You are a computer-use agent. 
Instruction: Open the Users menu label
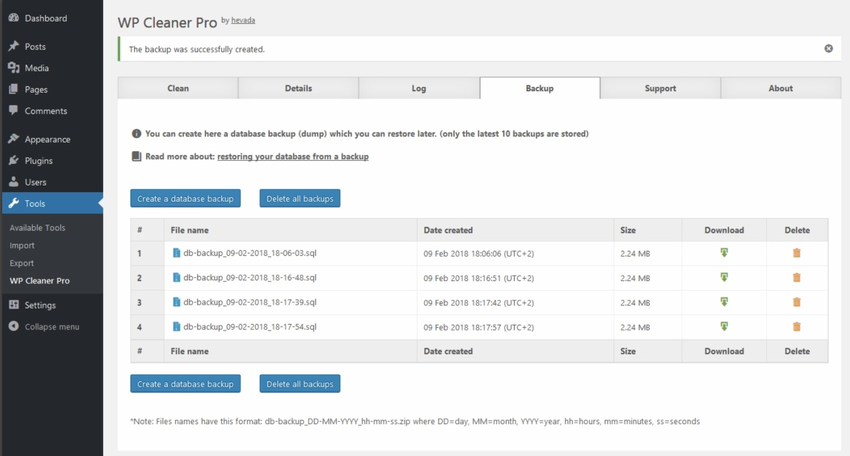35,182
